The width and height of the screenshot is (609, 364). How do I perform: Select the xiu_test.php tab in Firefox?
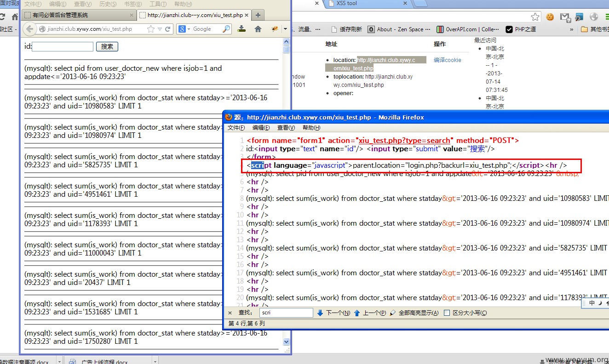tap(195, 15)
